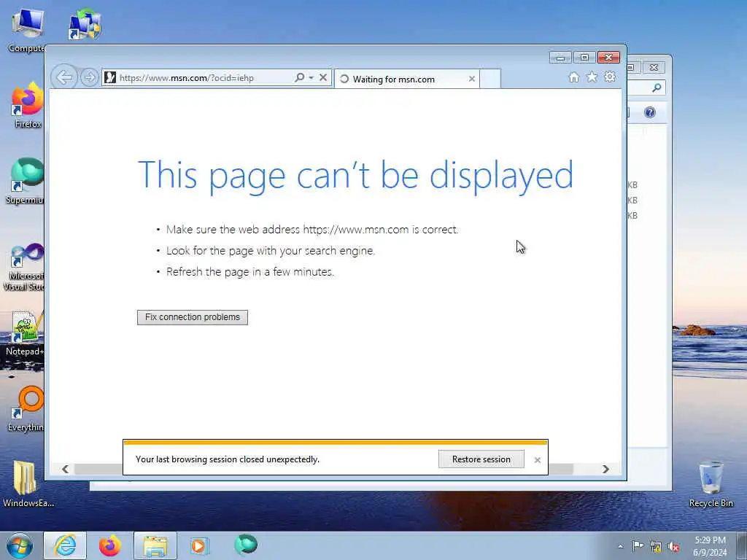Screen dimensions: 747x560
Task: Go to the Home page icon
Action: click(574, 77)
